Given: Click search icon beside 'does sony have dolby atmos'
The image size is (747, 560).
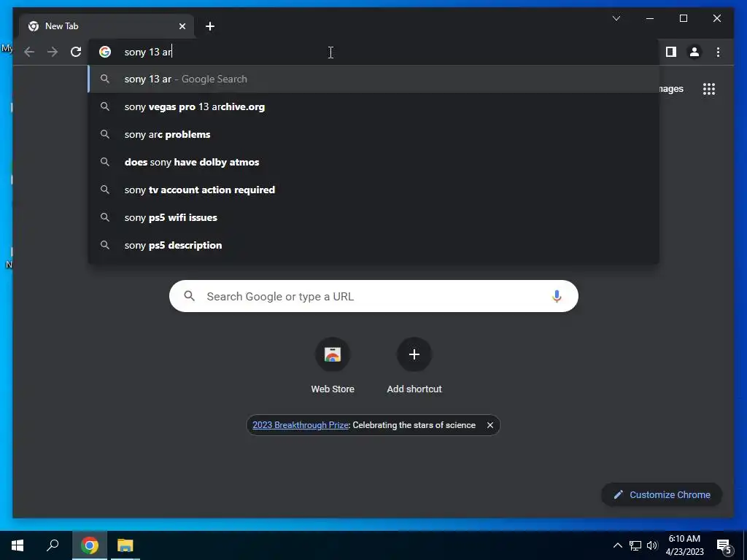Looking at the screenshot, I should click(x=105, y=162).
